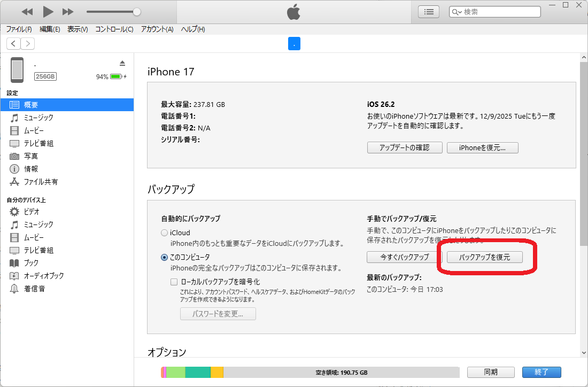
Task: Open ブック in device sidebar
Action: 67,263
